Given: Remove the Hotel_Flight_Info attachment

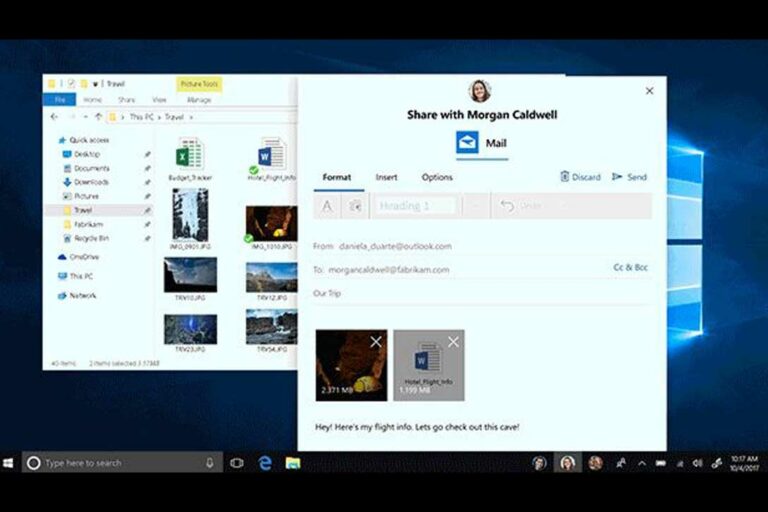Looking at the screenshot, I should click(x=454, y=341).
